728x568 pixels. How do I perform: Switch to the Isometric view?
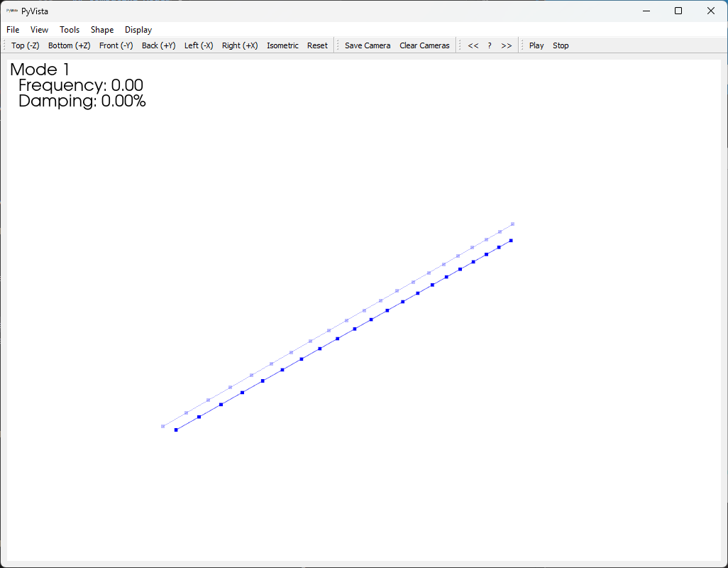(x=282, y=45)
